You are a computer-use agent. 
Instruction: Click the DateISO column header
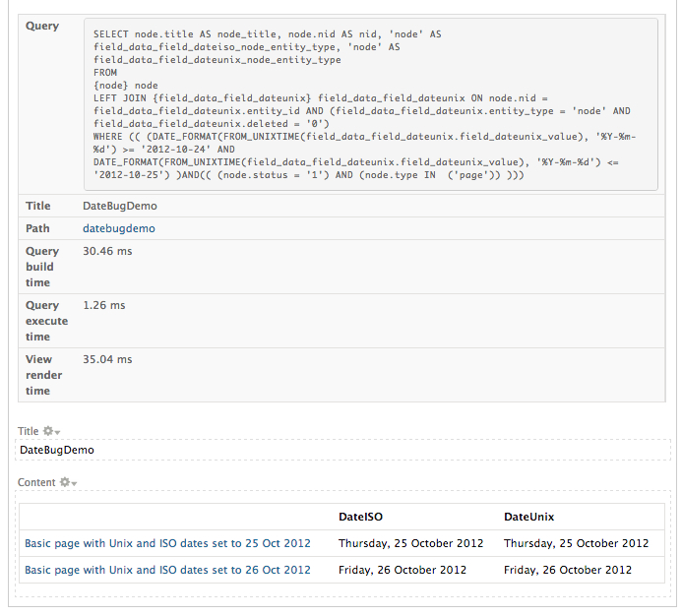(360, 517)
